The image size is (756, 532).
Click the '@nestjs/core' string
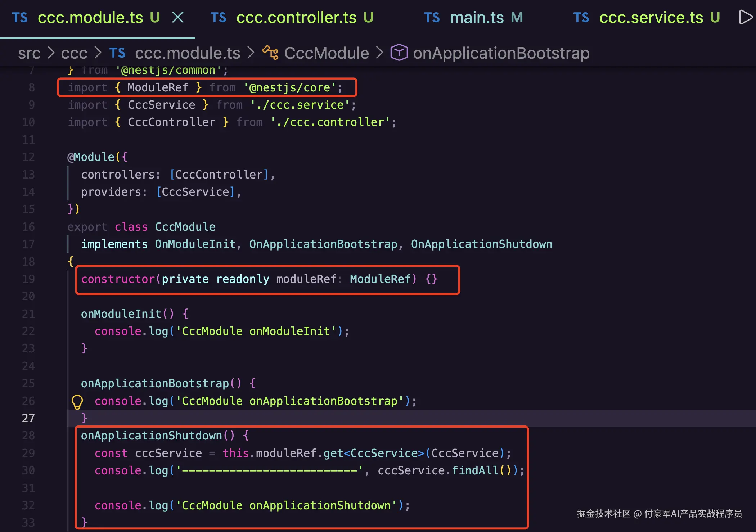290,87
